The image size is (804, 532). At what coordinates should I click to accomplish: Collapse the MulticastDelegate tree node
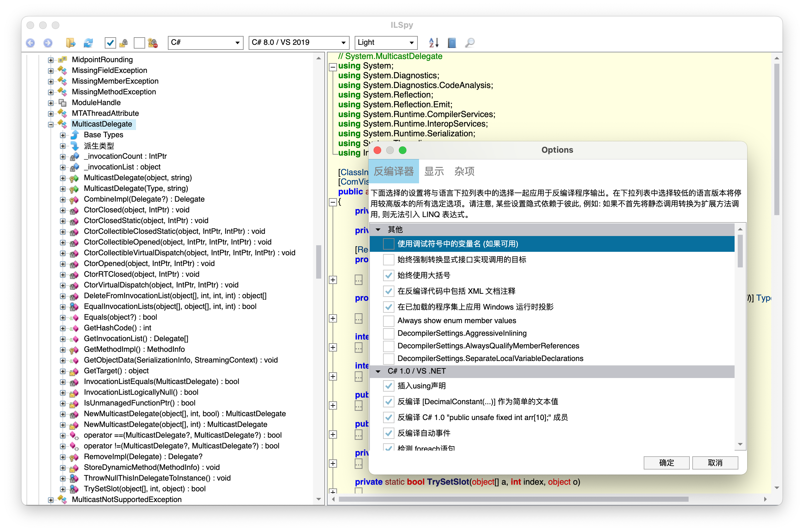51,125
